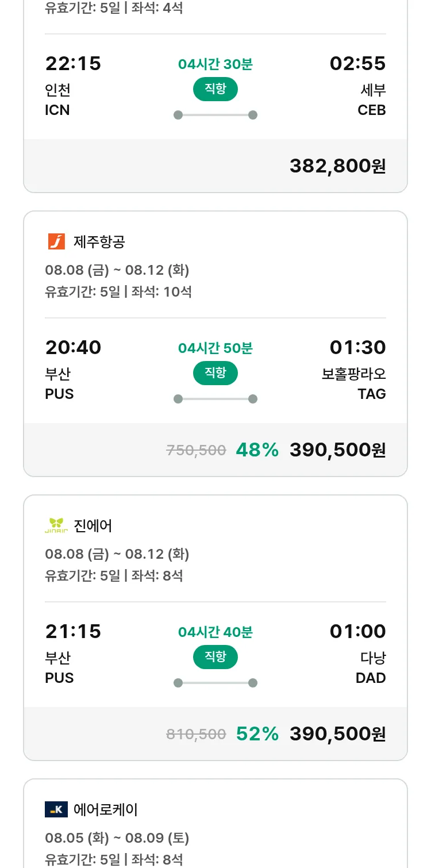431x868 pixels.
Task: Click the 48% discount label
Action: (x=257, y=450)
